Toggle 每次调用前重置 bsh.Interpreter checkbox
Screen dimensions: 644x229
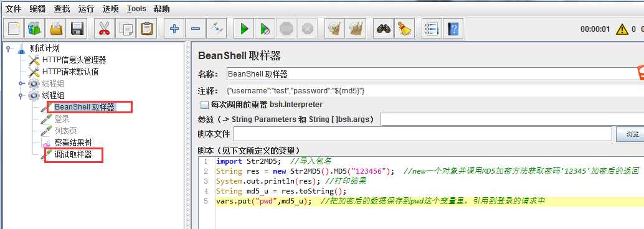pos(204,105)
